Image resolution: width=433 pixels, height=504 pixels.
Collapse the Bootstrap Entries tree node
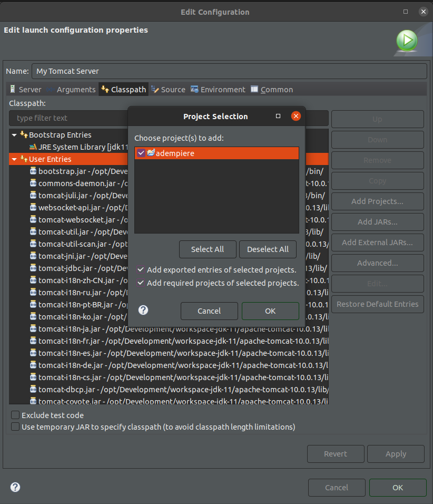(x=14, y=135)
